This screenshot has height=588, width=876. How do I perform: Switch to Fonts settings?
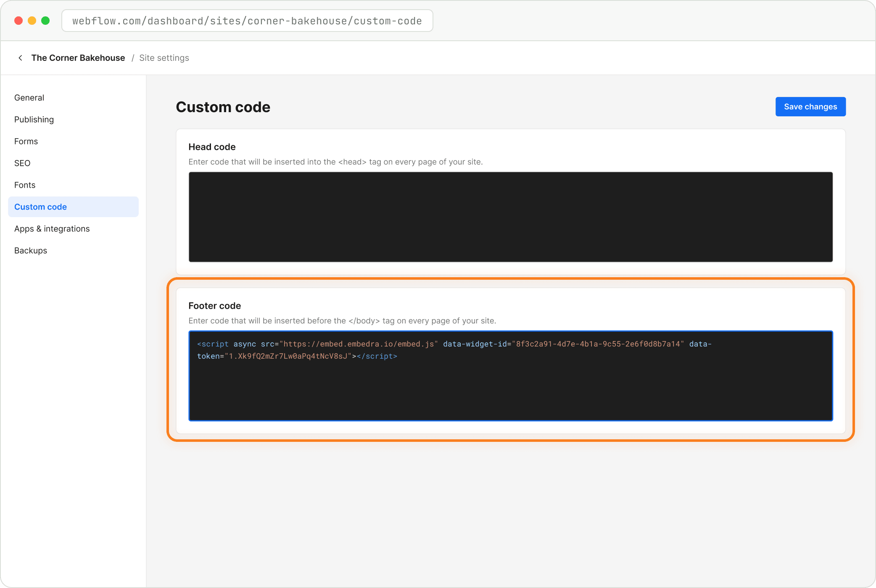pyautogui.click(x=73, y=185)
